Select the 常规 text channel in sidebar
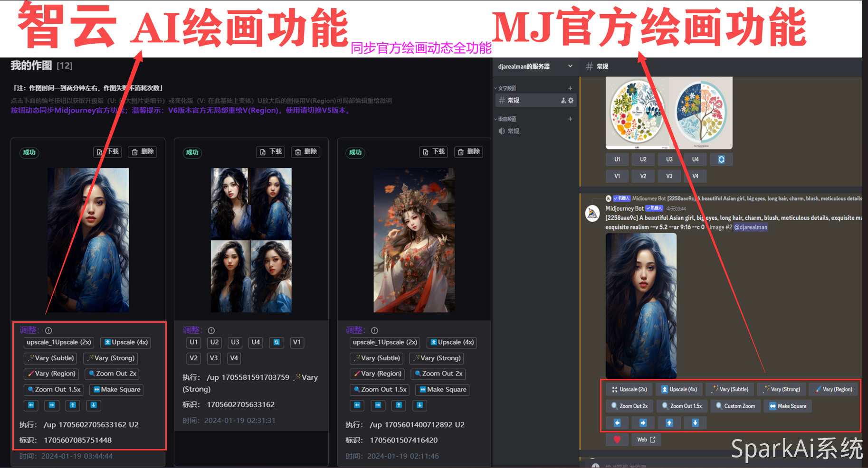The width and height of the screenshot is (868, 468). pyautogui.click(x=513, y=101)
